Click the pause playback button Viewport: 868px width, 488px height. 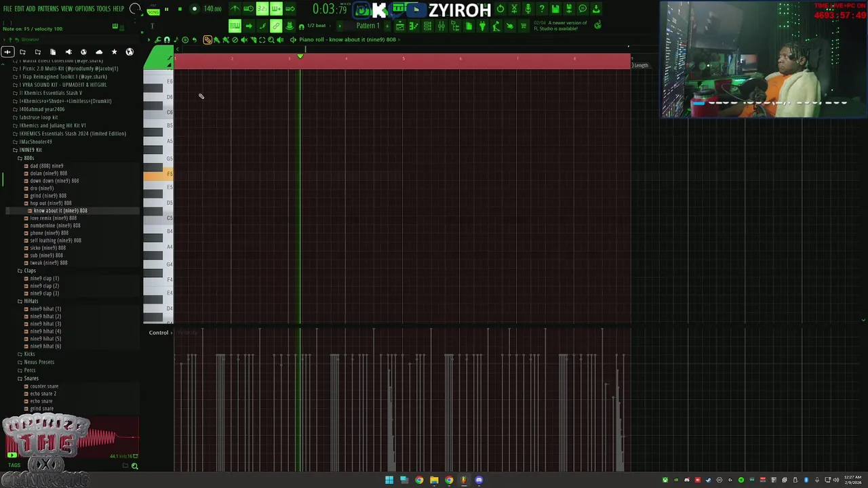click(166, 9)
